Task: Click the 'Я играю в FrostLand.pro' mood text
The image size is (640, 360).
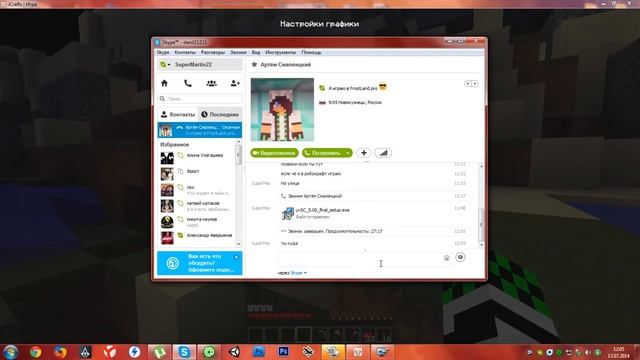Action: [353, 88]
